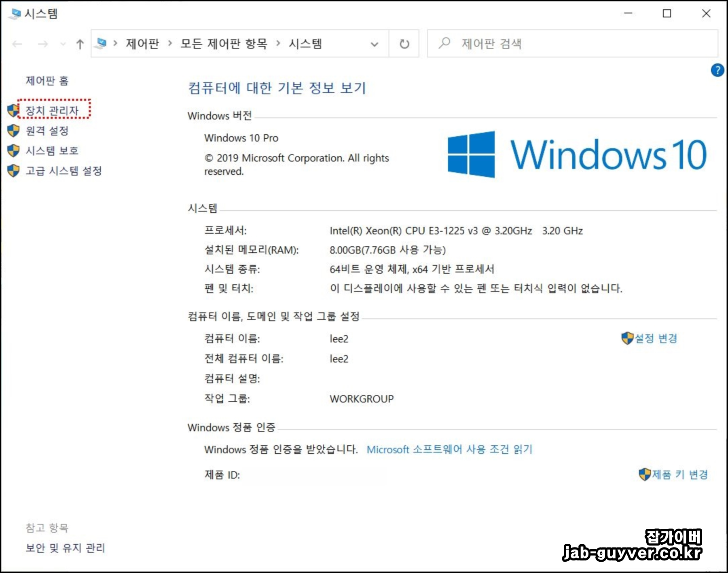Click the Windows 10 Pro text
The image size is (728, 573).
pos(241,138)
